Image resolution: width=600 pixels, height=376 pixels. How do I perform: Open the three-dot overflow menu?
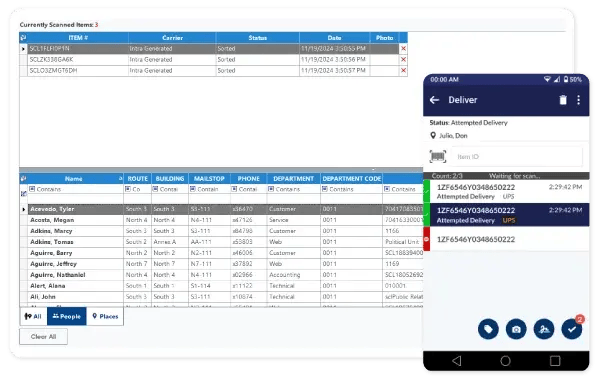(579, 100)
